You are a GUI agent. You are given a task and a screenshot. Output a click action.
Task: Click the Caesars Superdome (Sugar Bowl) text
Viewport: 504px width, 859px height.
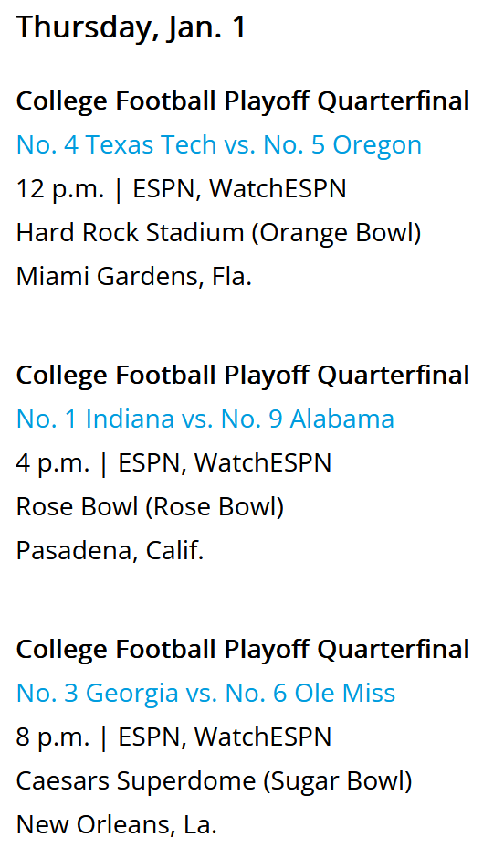click(215, 780)
